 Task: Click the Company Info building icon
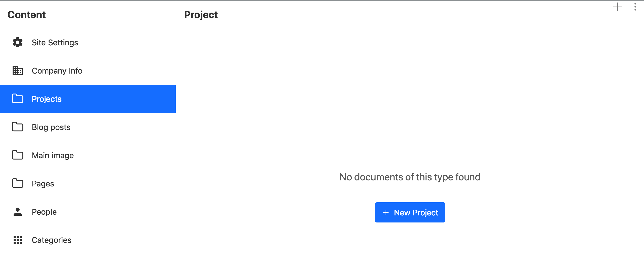tap(17, 71)
